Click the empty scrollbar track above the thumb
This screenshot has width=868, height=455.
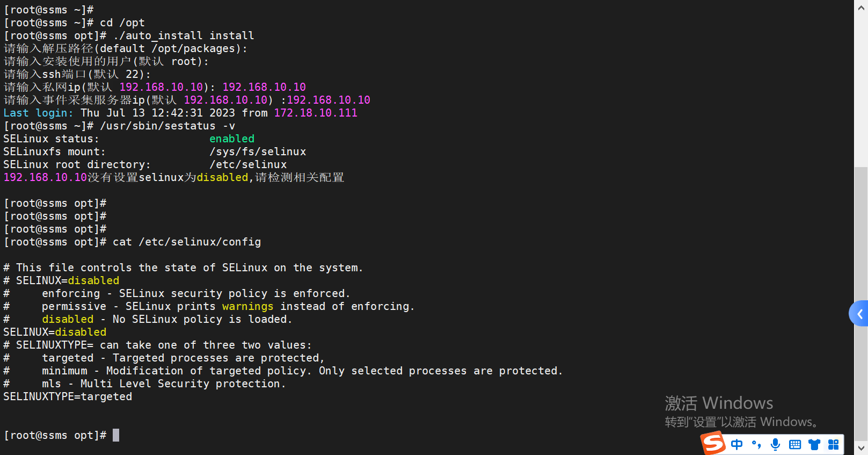coord(861,86)
